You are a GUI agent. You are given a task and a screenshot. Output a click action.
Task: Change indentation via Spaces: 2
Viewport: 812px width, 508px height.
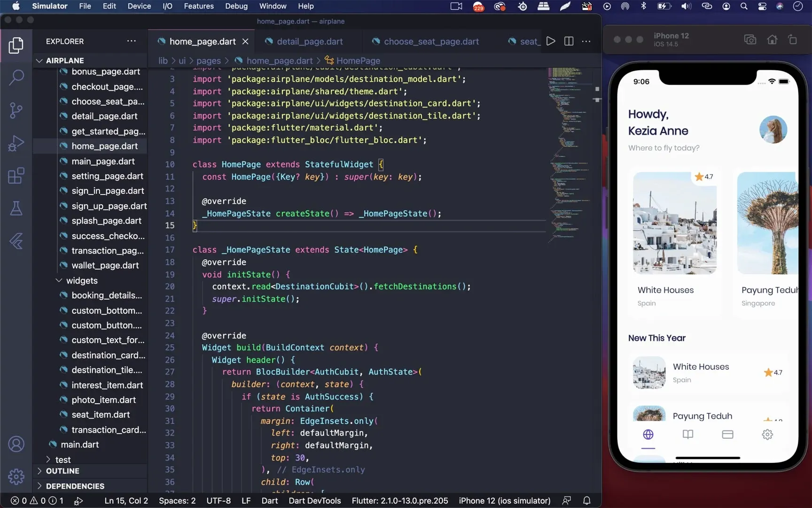coord(177,500)
